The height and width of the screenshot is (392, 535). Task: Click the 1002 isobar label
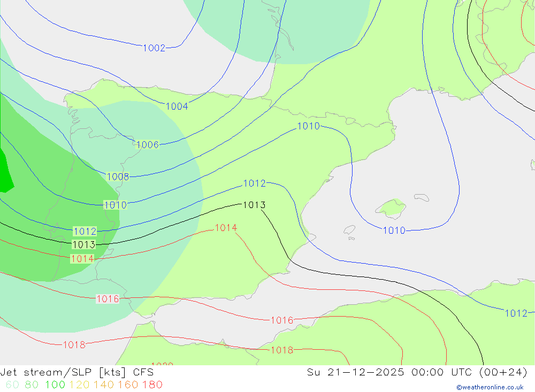(x=154, y=48)
